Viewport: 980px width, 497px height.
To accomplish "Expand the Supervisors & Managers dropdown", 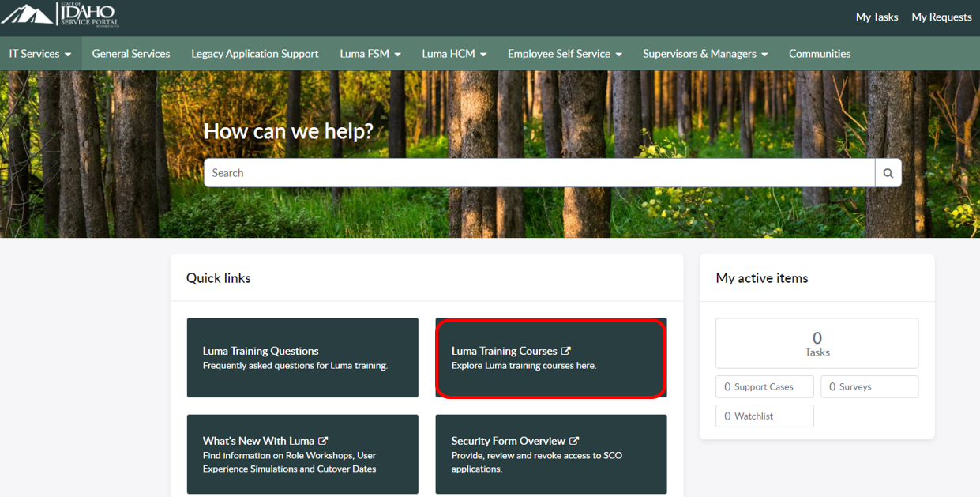I will [x=705, y=54].
